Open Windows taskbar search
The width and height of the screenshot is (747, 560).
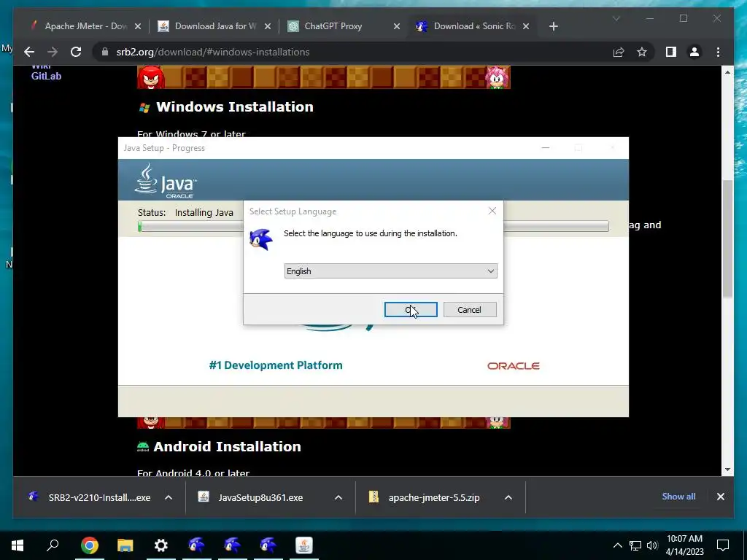(x=53, y=545)
